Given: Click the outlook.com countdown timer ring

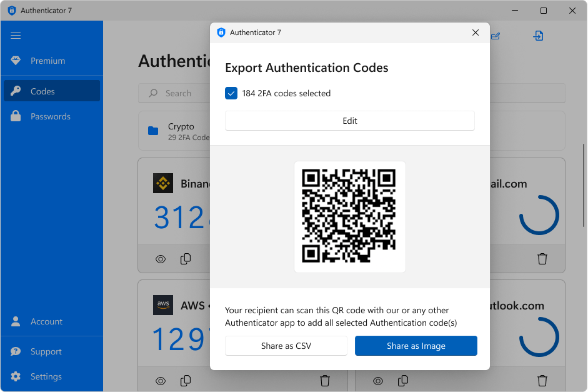Looking at the screenshot, I should pyautogui.click(x=539, y=337).
